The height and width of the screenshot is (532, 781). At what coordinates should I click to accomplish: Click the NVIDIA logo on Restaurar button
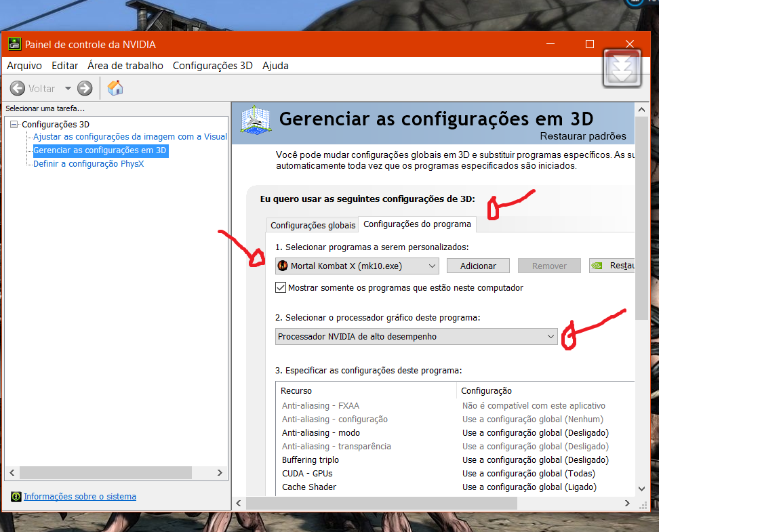[x=597, y=266]
